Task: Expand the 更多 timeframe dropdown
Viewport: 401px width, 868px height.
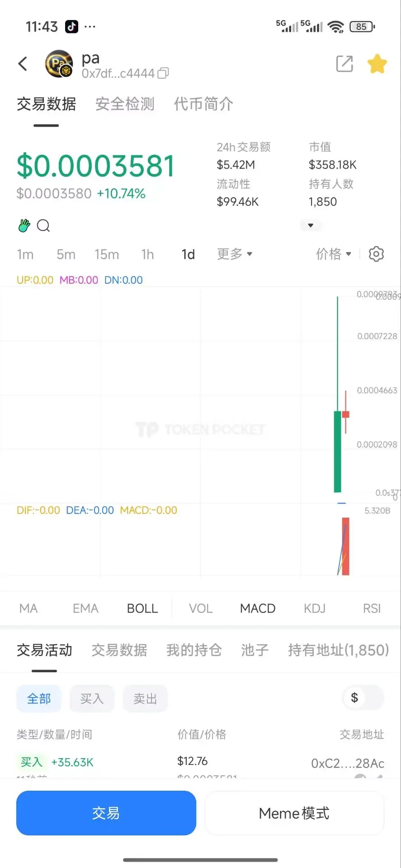Action: (235, 254)
